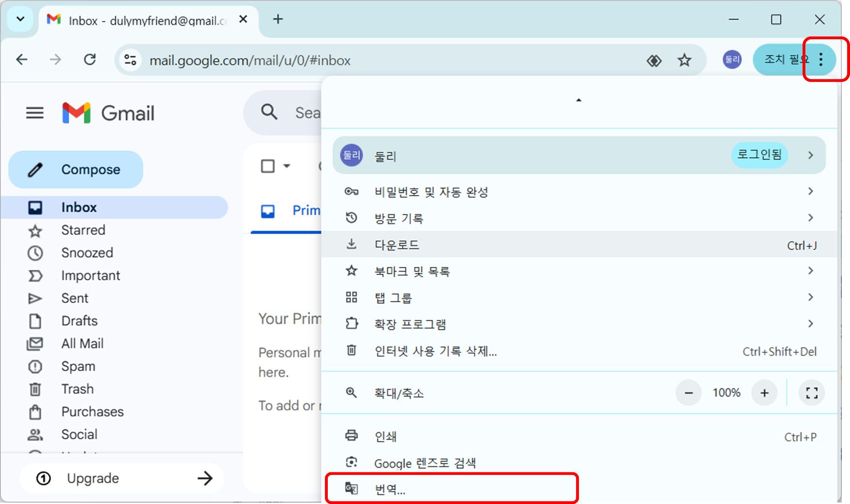The image size is (850, 504).
Task: Click the diamond-shaped icon in the address bar
Action: coord(654,61)
